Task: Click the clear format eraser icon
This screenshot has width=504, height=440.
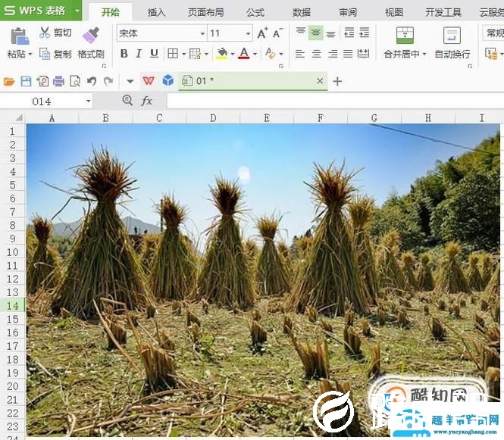Action: point(270,54)
